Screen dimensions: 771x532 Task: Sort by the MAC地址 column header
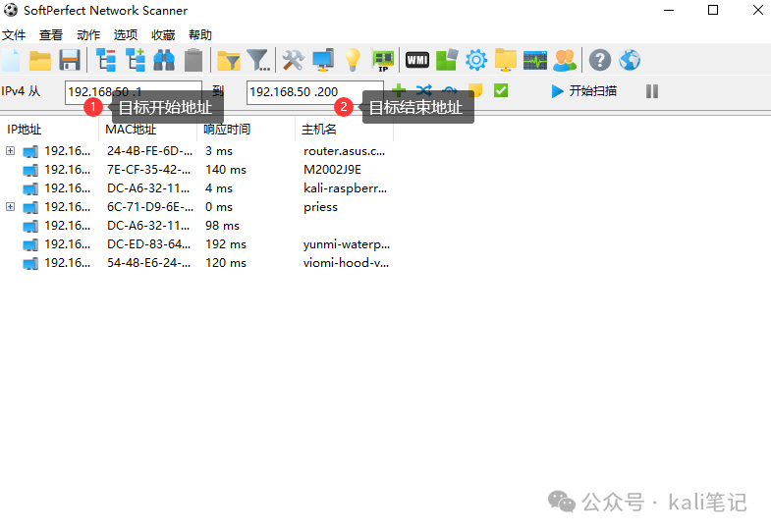[x=148, y=130]
